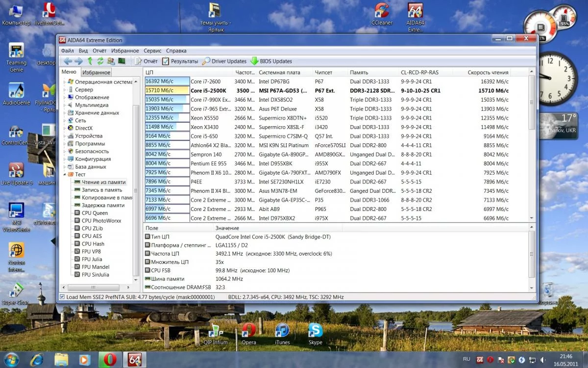Click the users icon in AIDA64 toolbar
588x368 pixels.
point(111,61)
